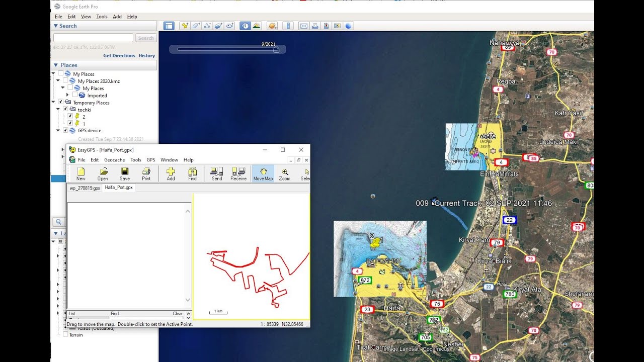The image size is (644, 362).
Task: Switch to the wp_270819.gpx tab
Action: (x=85, y=188)
